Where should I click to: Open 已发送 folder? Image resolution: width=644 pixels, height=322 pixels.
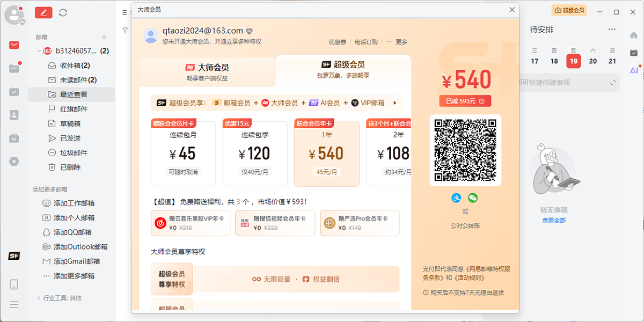70,138
